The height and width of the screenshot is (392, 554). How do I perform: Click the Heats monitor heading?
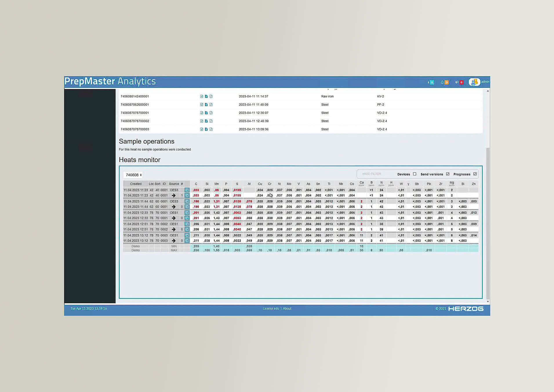click(139, 160)
